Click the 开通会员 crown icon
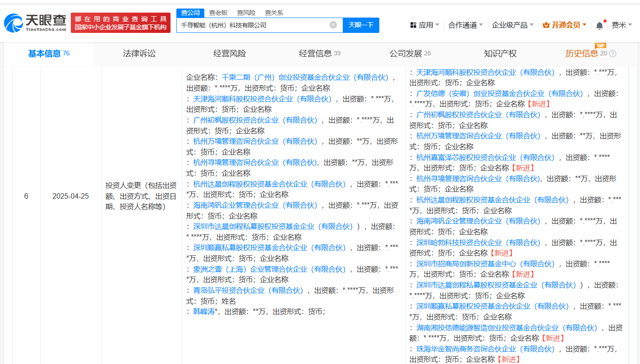 (546, 25)
